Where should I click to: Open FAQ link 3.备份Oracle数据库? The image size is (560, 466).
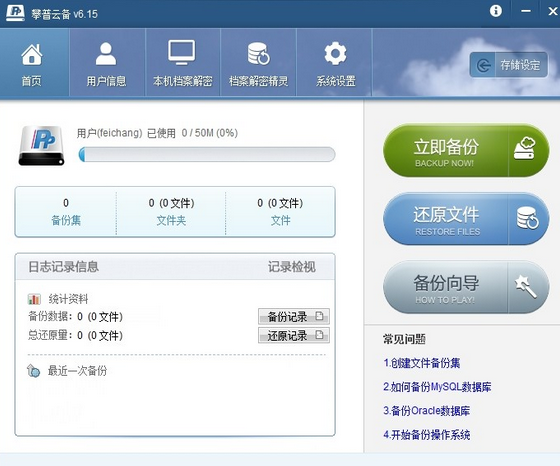pyautogui.click(x=426, y=411)
